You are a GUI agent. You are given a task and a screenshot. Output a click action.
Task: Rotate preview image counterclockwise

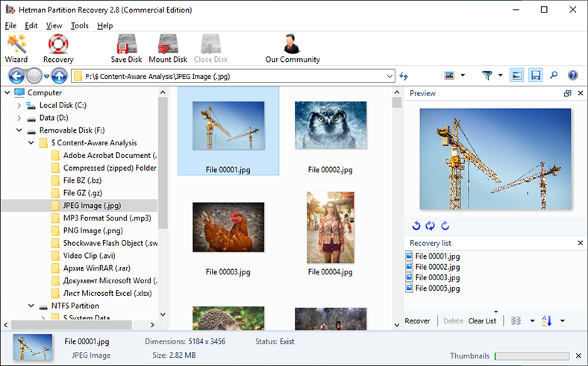416,226
